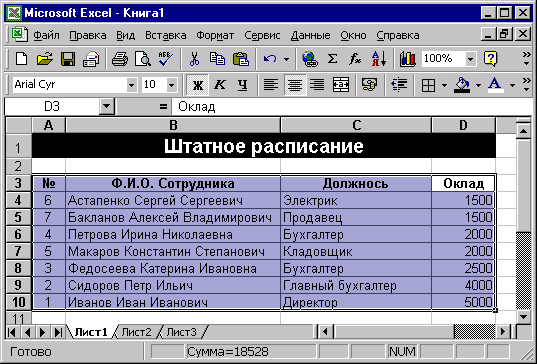
Task: Open the fill color palette dropdown arrow
Action: tap(478, 85)
